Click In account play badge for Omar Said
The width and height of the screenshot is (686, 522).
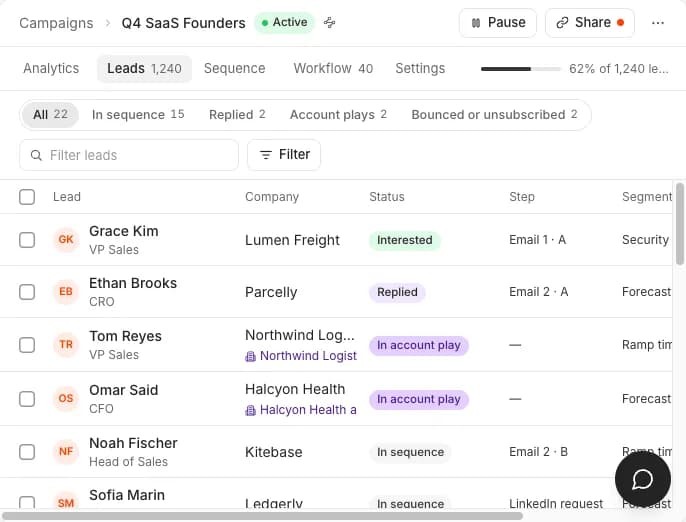point(419,399)
